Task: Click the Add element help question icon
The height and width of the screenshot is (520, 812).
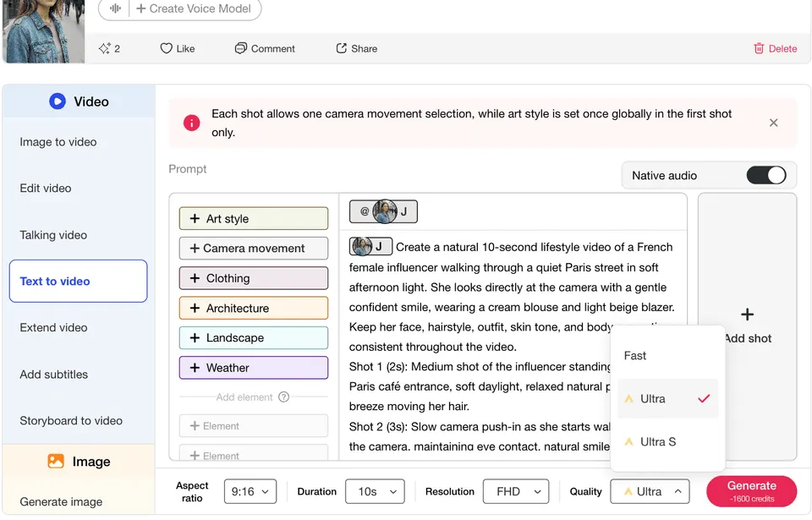Action: (284, 397)
